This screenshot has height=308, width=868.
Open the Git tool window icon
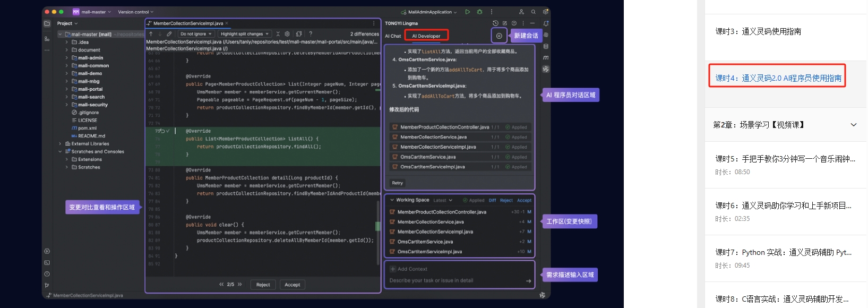tap(47, 285)
